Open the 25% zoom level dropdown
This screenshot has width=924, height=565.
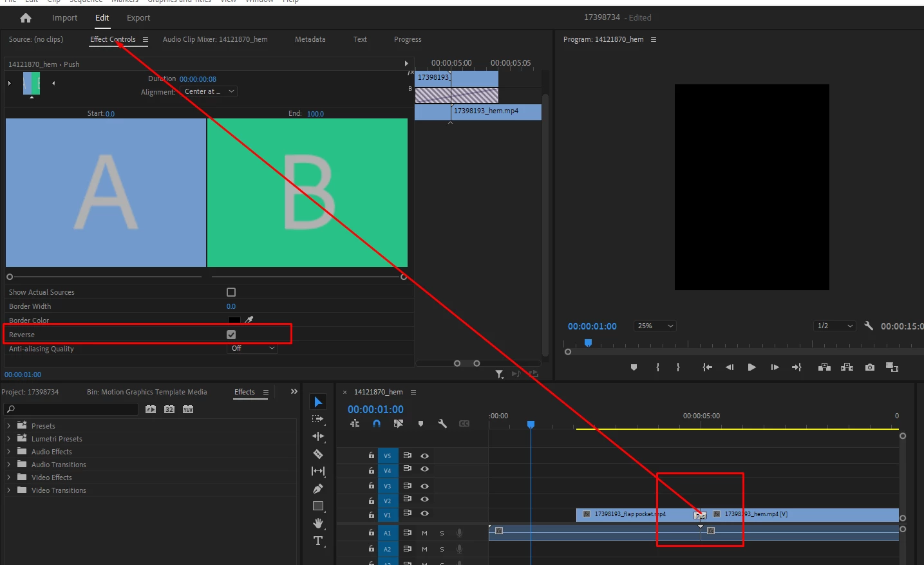point(655,326)
